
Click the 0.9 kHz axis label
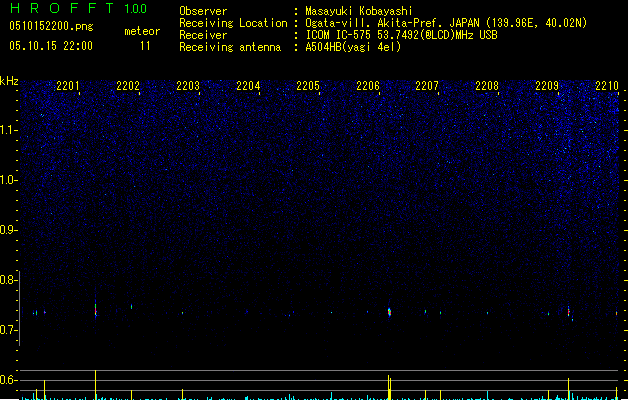coord(8,230)
